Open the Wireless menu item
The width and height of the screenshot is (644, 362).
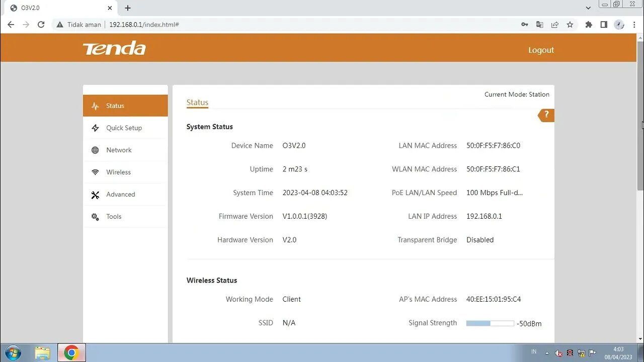[125, 172]
